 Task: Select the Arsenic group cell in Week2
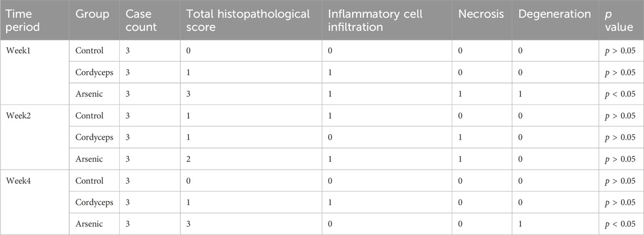89,159
